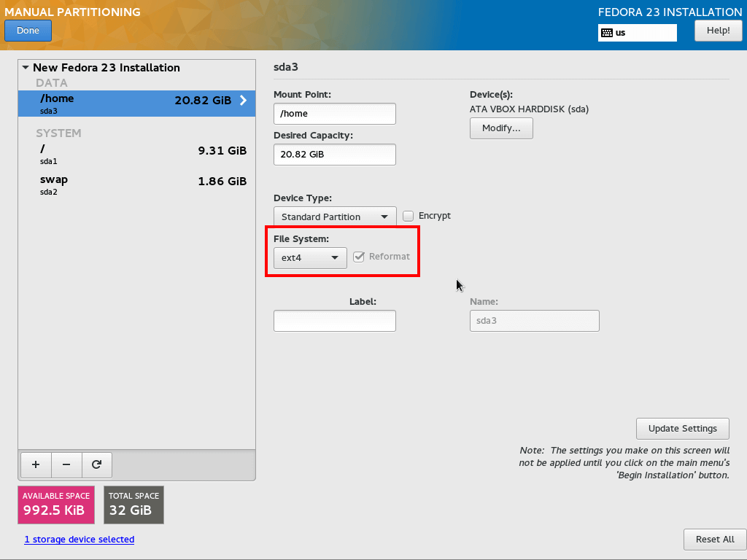Click the keyboard layout icon

(607, 33)
